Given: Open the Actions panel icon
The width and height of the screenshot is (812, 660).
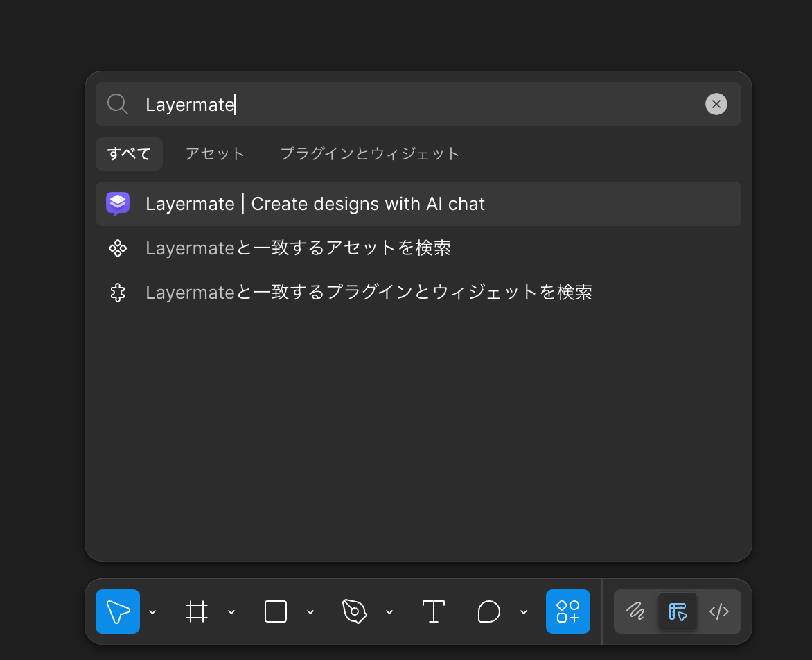Looking at the screenshot, I should pyautogui.click(x=568, y=611).
